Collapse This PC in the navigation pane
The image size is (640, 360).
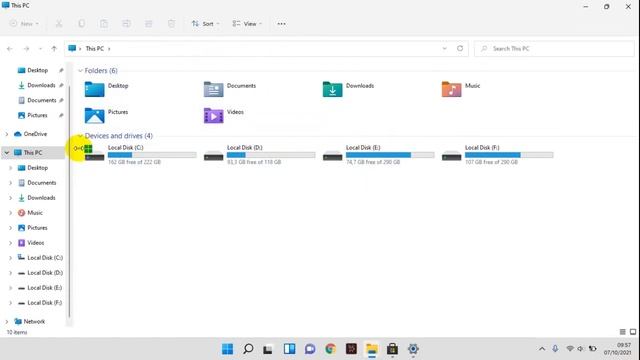(x=7, y=153)
